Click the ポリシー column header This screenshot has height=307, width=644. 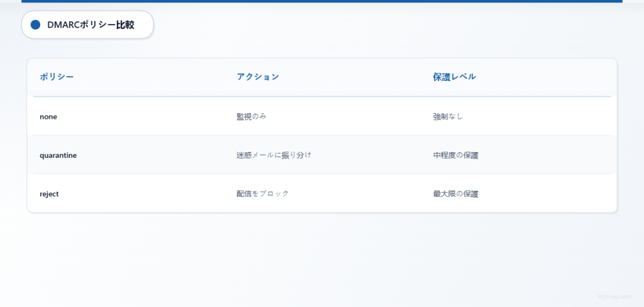[57, 77]
